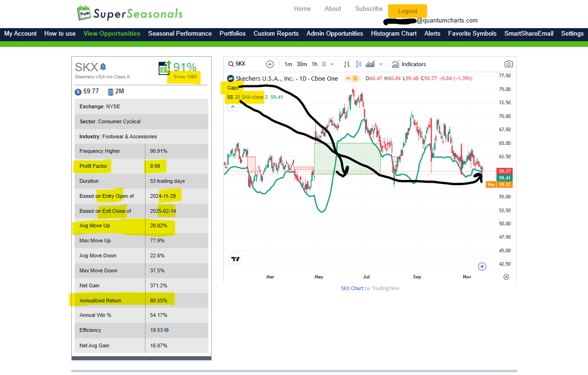This screenshot has height=375, width=588.
Task: Take a chart snapshot with camera icon
Action: [x=509, y=64]
